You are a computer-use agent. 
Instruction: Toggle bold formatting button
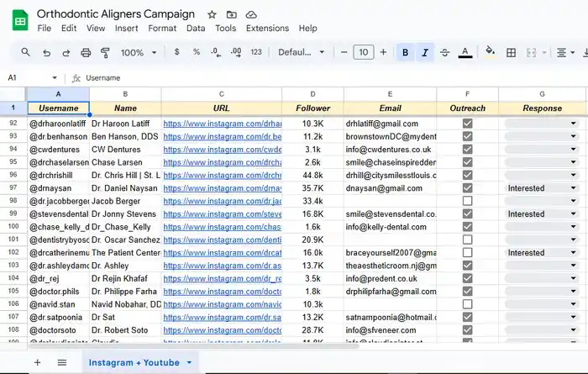[405, 52]
